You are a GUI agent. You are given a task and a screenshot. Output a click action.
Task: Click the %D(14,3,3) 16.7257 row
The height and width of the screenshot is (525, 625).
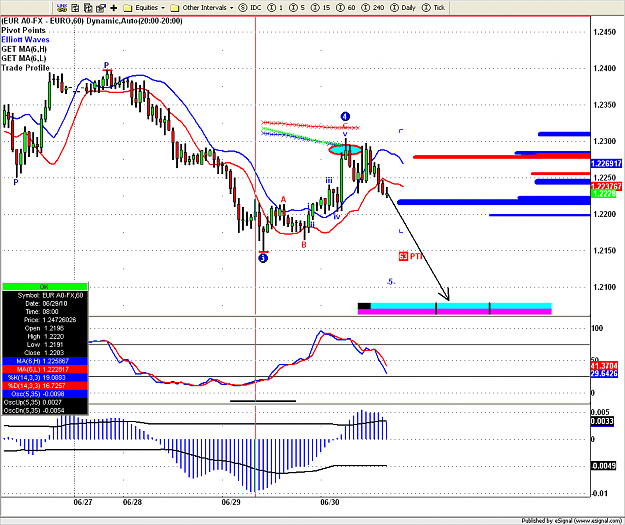pyautogui.click(x=45, y=385)
